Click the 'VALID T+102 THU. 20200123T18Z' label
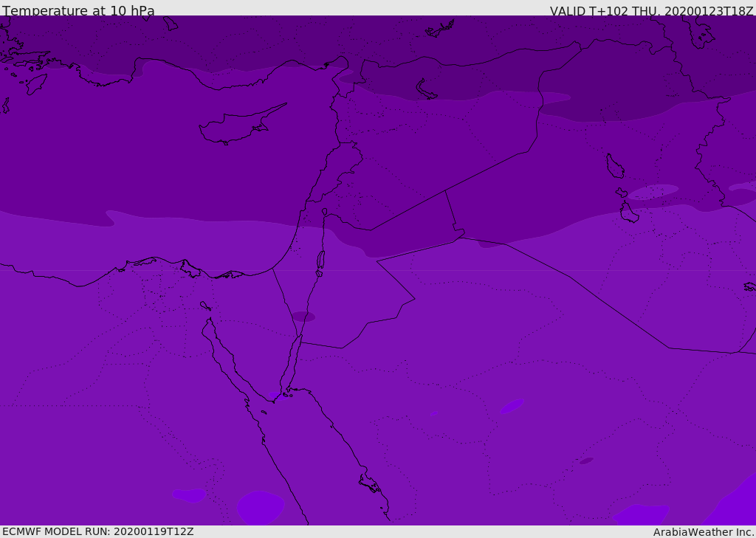Screen dimensions: 756x538 [651, 11]
